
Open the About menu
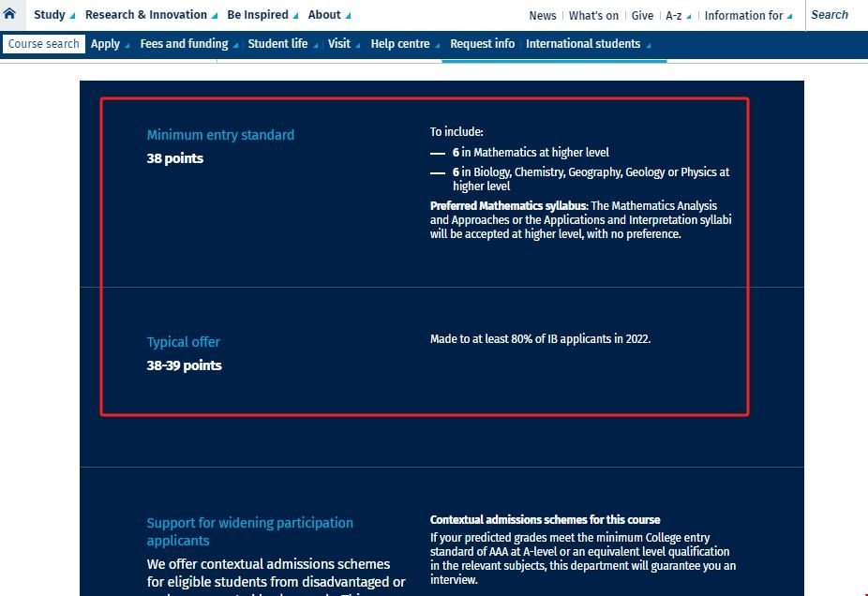(x=328, y=15)
